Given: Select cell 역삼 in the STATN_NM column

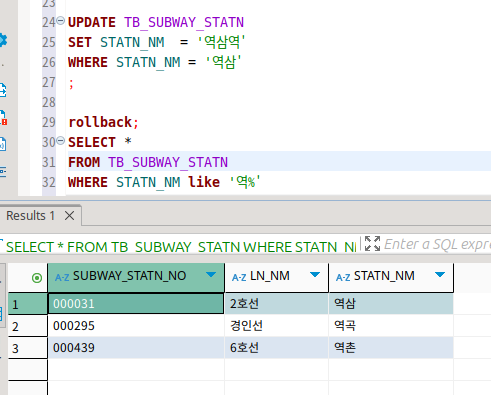Looking at the screenshot, I should click(391, 304).
